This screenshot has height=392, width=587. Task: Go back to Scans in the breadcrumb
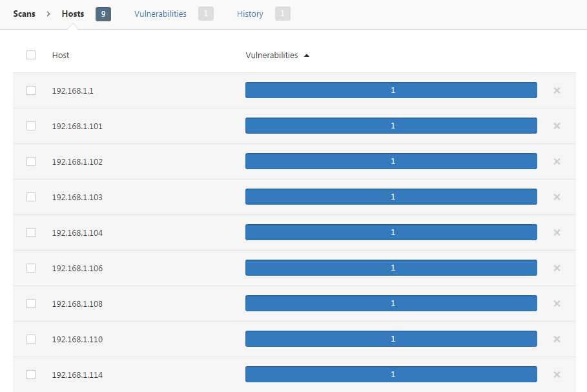click(25, 14)
